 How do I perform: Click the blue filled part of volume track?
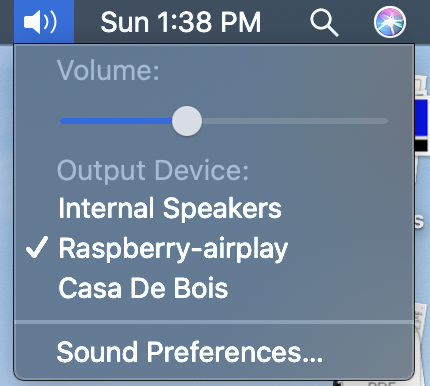[116, 121]
